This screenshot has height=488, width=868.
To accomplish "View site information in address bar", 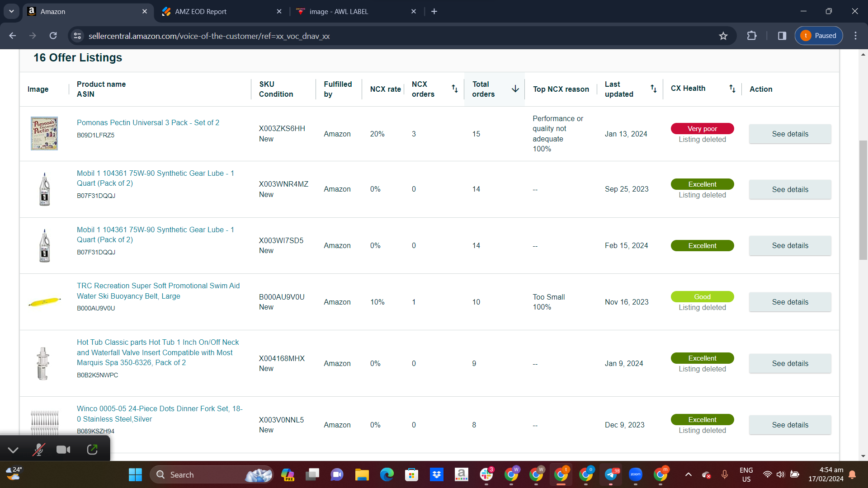I will click(x=78, y=36).
